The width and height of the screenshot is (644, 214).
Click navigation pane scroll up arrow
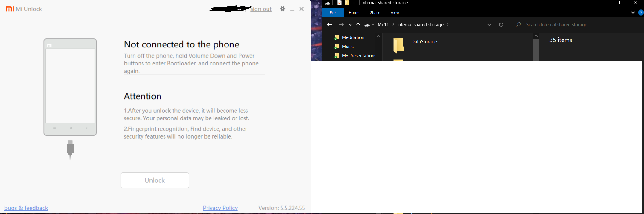coord(378,36)
